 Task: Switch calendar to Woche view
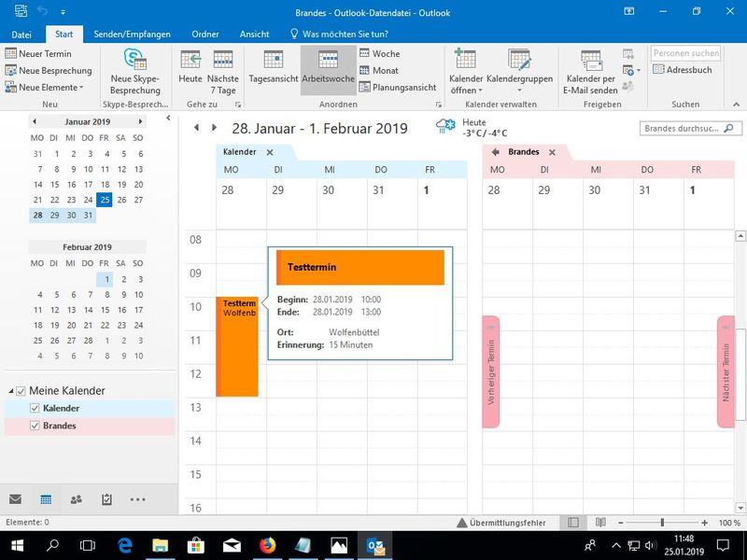[380, 53]
